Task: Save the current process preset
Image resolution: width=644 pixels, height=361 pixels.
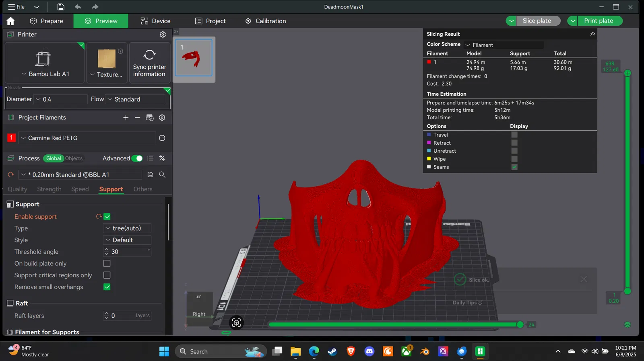Action: pos(150,174)
